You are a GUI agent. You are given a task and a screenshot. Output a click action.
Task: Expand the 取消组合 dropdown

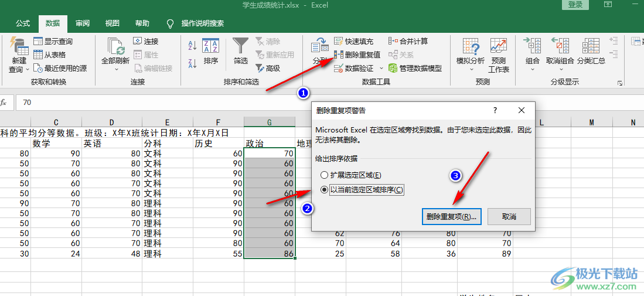click(560, 69)
